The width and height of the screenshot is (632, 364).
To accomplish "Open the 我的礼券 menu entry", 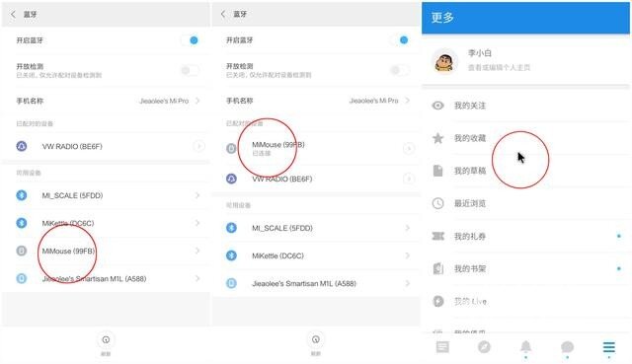I will 526,236.
